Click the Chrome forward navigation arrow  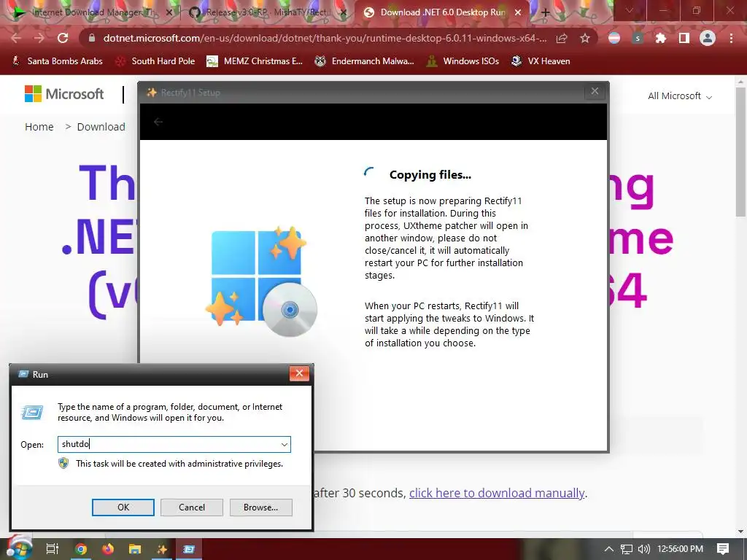tap(39, 38)
